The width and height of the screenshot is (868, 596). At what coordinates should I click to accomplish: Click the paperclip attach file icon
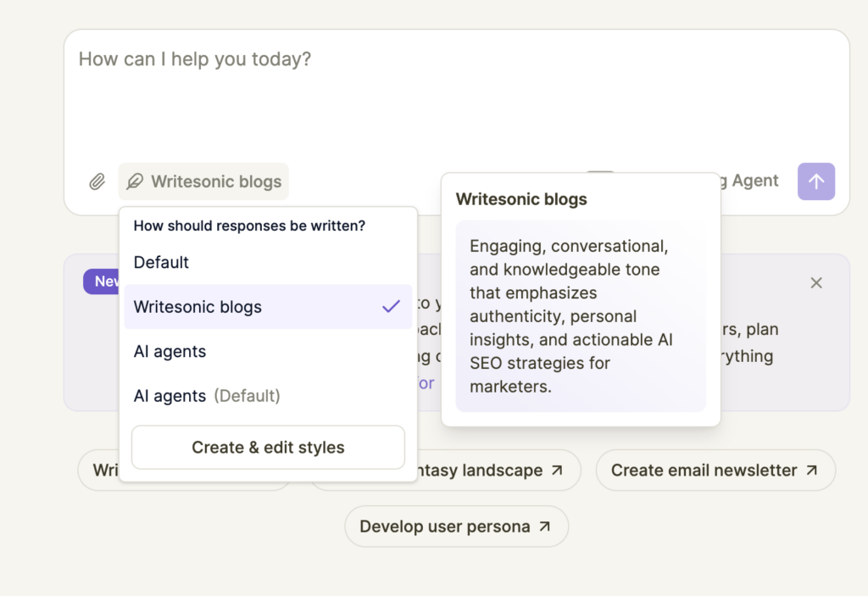(x=97, y=181)
